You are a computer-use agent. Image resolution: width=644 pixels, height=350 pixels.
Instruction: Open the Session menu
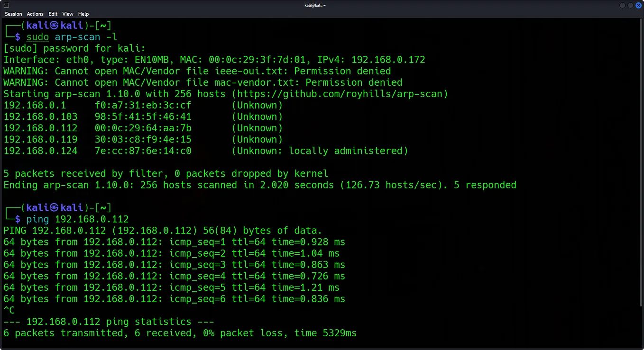click(x=13, y=14)
